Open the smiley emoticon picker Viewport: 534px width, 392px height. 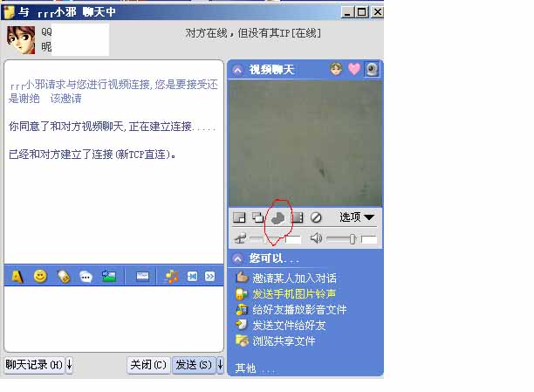click(x=40, y=276)
